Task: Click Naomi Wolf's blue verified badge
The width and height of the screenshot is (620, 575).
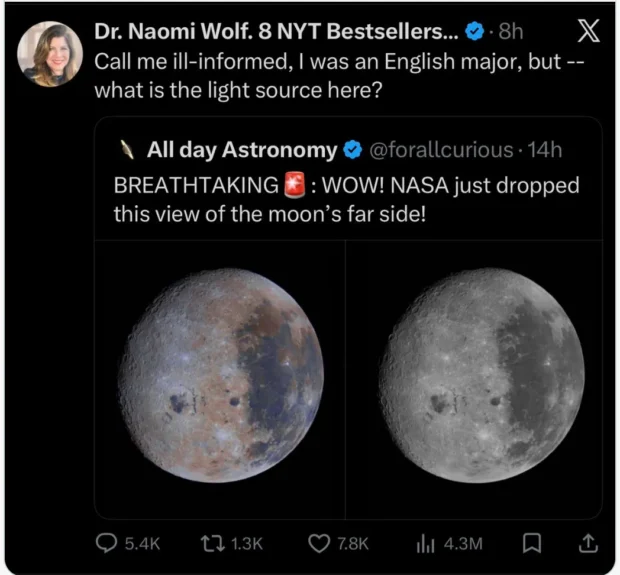Action: [474, 31]
